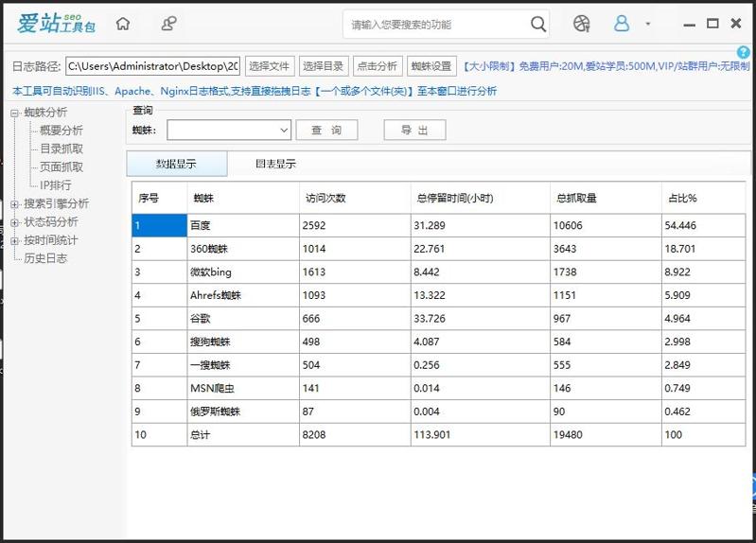Click the user feedback icon beside home
Image resolution: width=756 pixels, height=543 pixels.
[168, 25]
